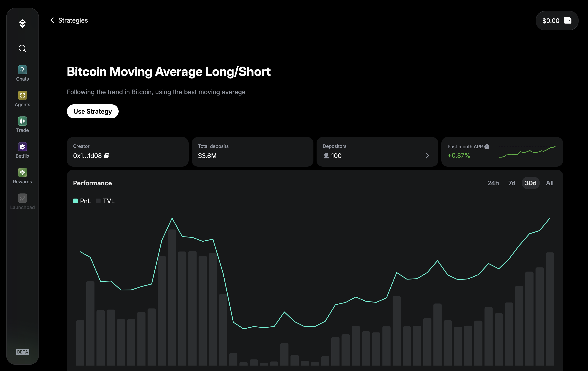
Task: Click the Past month APR info icon
Action: (487, 147)
